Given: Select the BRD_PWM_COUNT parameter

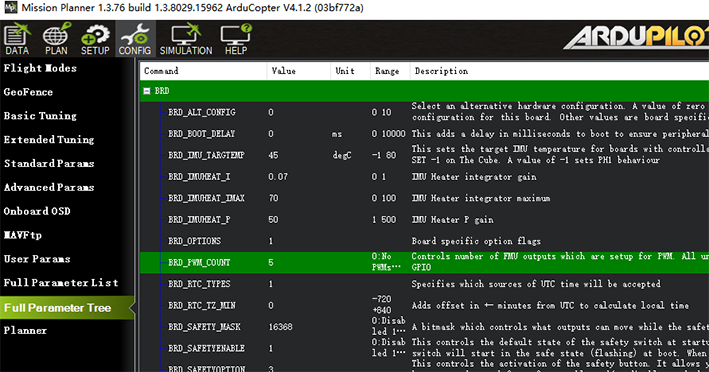Looking at the screenshot, I should click(199, 263).
